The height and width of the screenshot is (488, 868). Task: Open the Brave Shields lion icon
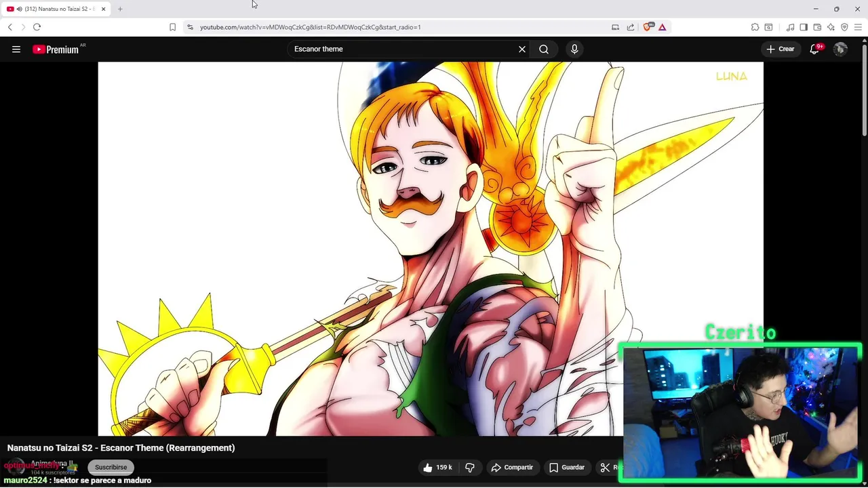pos(647,27)
